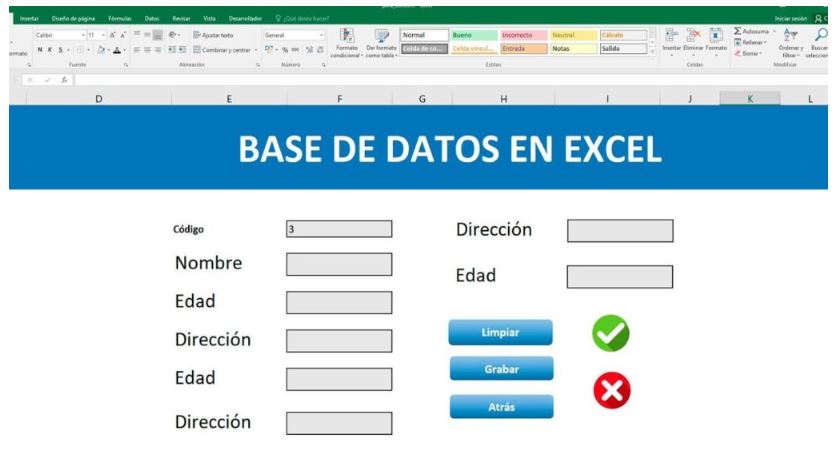Open the Número dialog launcher

[323, 65]
